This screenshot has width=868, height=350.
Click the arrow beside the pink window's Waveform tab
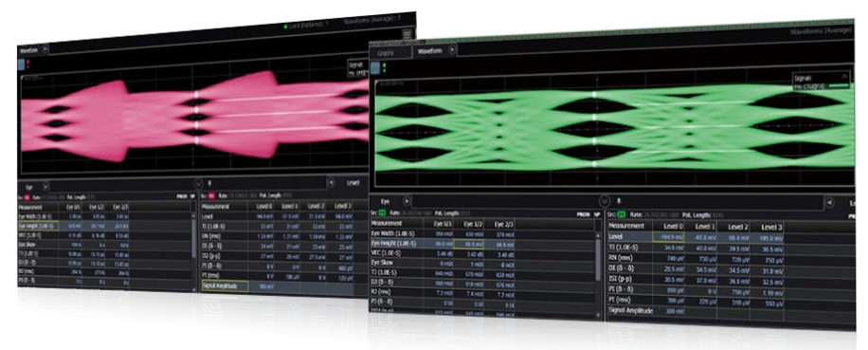[45, 49]
